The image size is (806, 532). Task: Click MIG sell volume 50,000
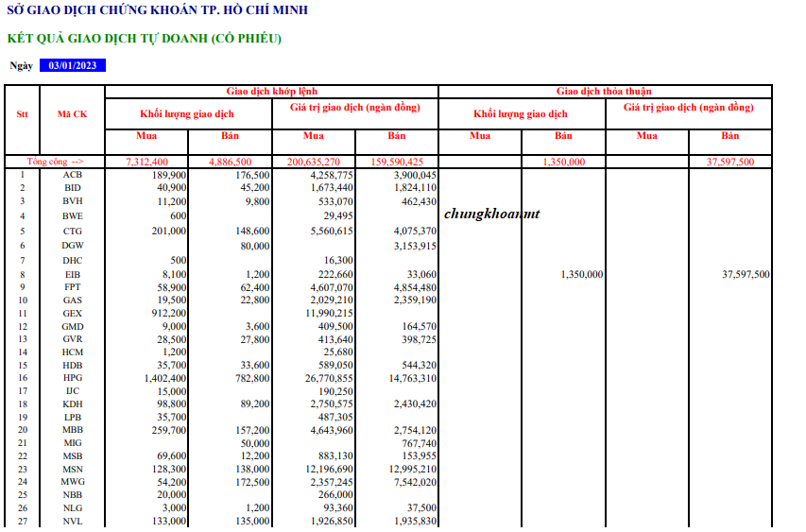tap(255, 443)
